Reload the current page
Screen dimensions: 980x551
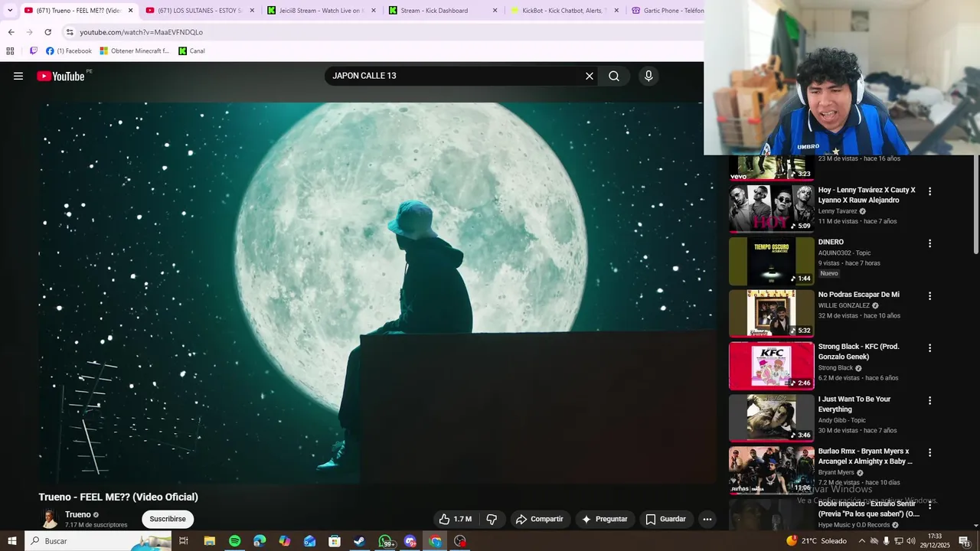click(x=47, y=32)
